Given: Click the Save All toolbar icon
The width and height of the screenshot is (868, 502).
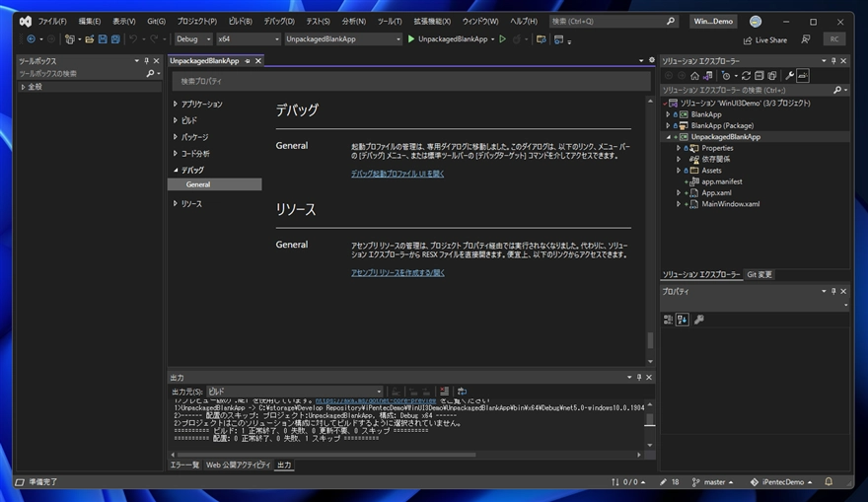Looking at the screenshot, I should pyautogui.click(x=115, y=38).
